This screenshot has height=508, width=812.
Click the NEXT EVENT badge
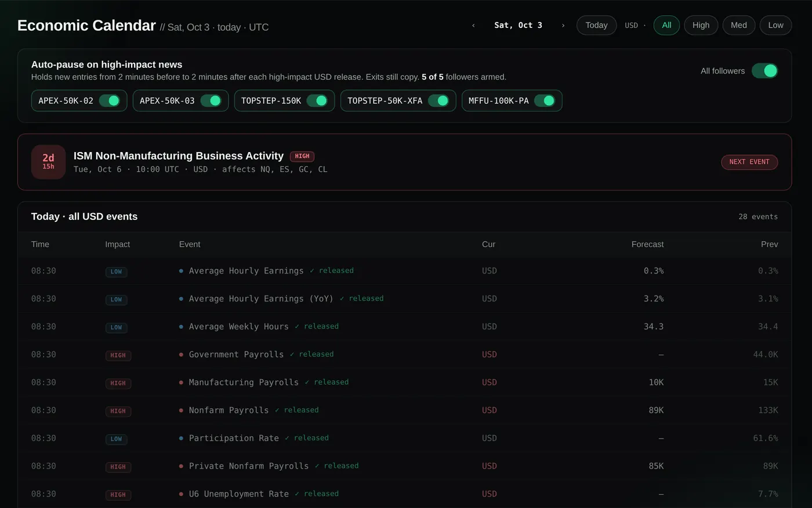point(749,162)
